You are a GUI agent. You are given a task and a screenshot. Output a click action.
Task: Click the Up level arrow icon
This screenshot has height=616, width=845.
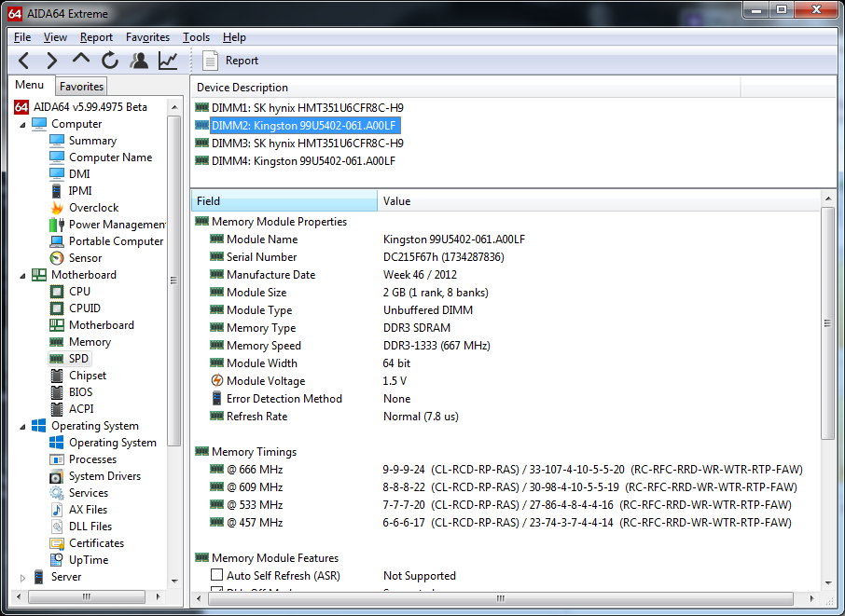click(81, 59)
